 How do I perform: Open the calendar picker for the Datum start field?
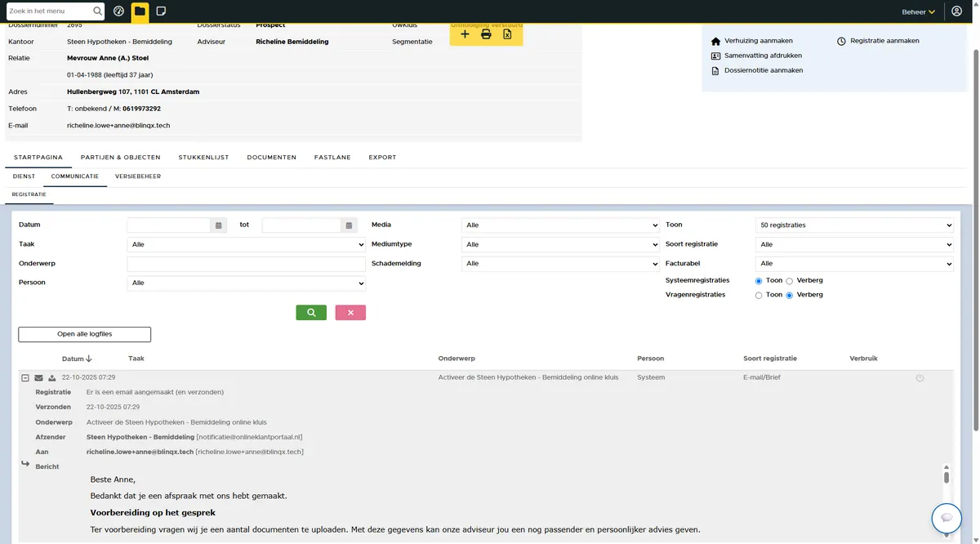coord(218,225)
